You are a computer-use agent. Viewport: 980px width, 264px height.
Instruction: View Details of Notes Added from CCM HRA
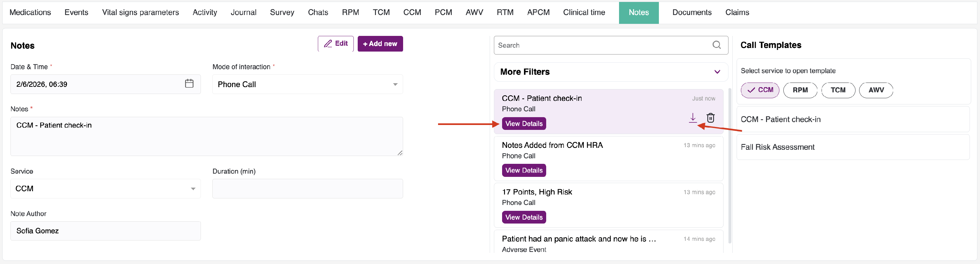click(x=523, y=171)
